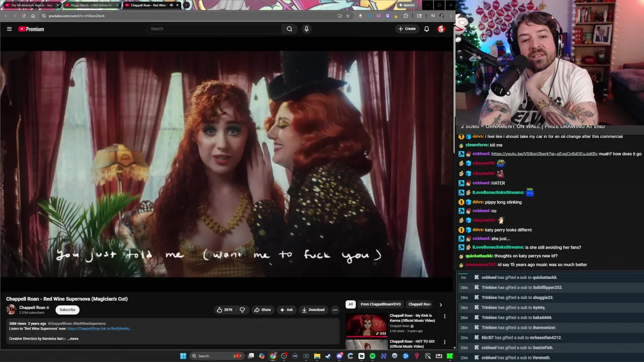
Task: Open HOT TO GO! video title
Action: click(412, 344)
